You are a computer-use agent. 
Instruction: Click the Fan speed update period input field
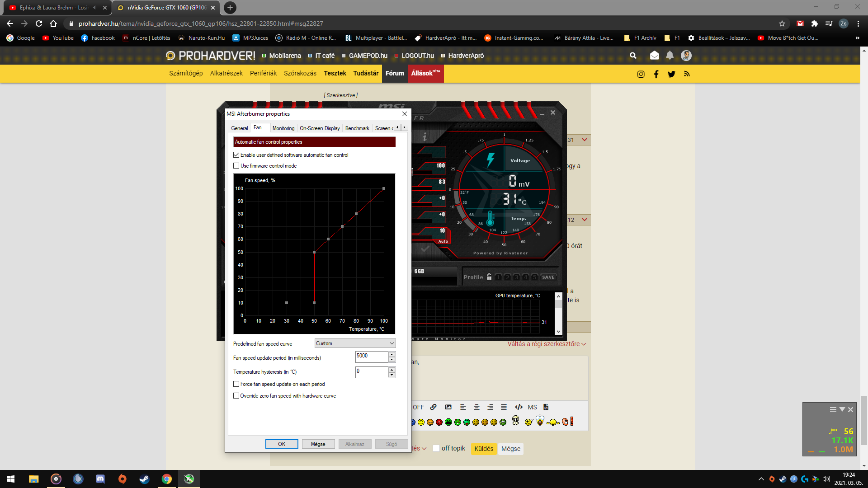[372, 357]
